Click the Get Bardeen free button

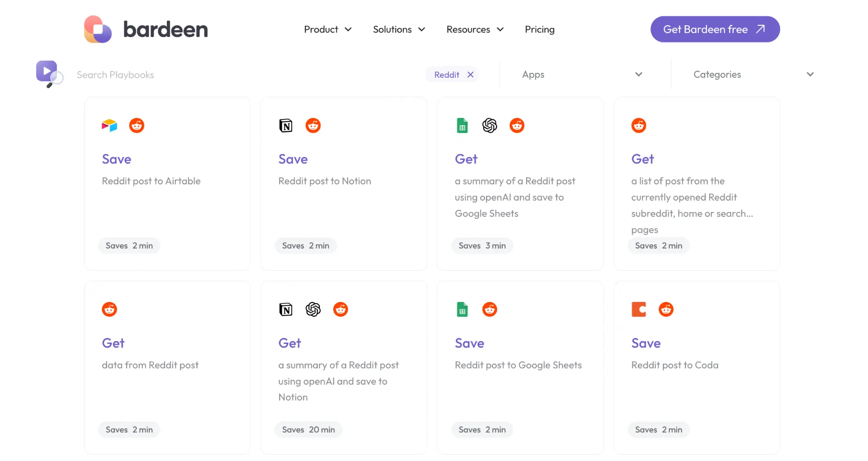point(715,29)
